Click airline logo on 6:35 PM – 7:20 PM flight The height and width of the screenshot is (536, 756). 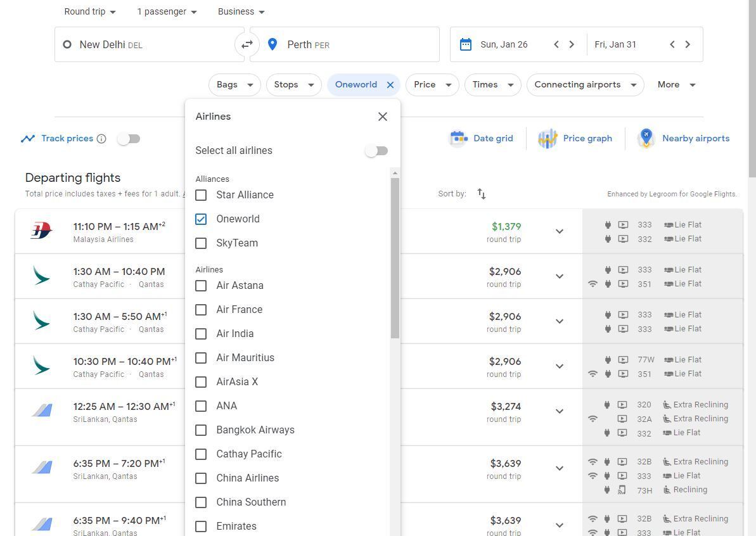42,468
